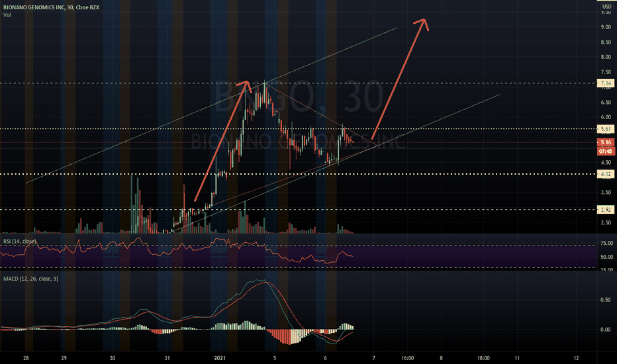This screenshot has height=364, width=617.
Task: Click the 4.50 price axis value
Action: click(x=606, y=163)
